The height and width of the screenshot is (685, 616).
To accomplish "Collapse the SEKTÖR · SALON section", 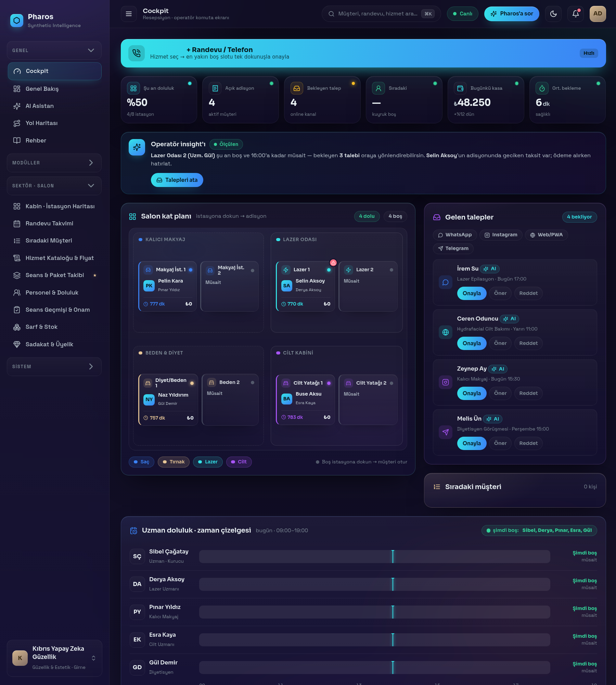I will tap(54, 186).
